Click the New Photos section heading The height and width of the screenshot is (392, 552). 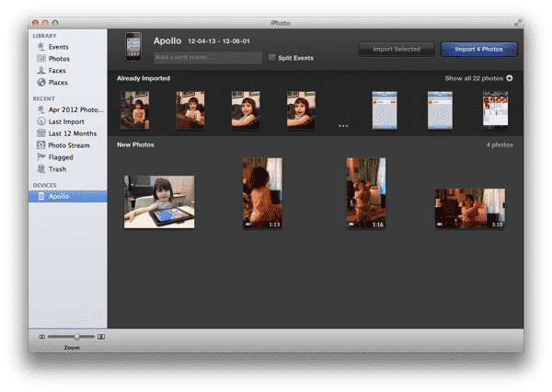point(135,144)
